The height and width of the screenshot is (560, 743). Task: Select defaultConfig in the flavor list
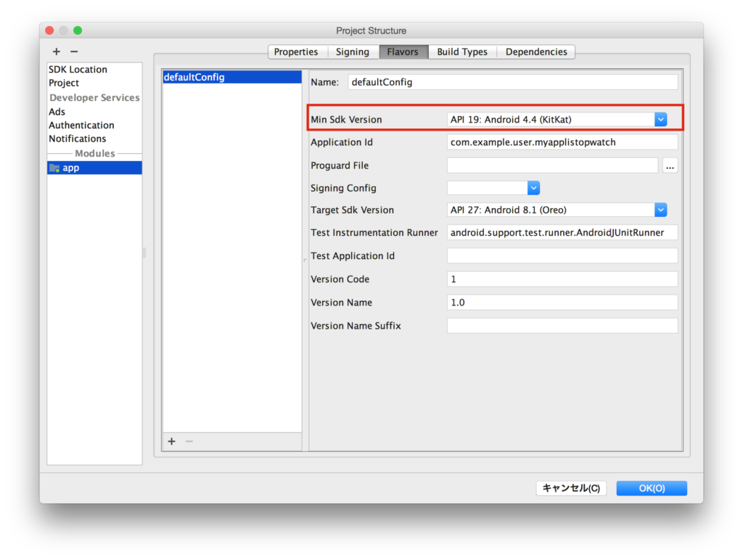click(232, 77)
